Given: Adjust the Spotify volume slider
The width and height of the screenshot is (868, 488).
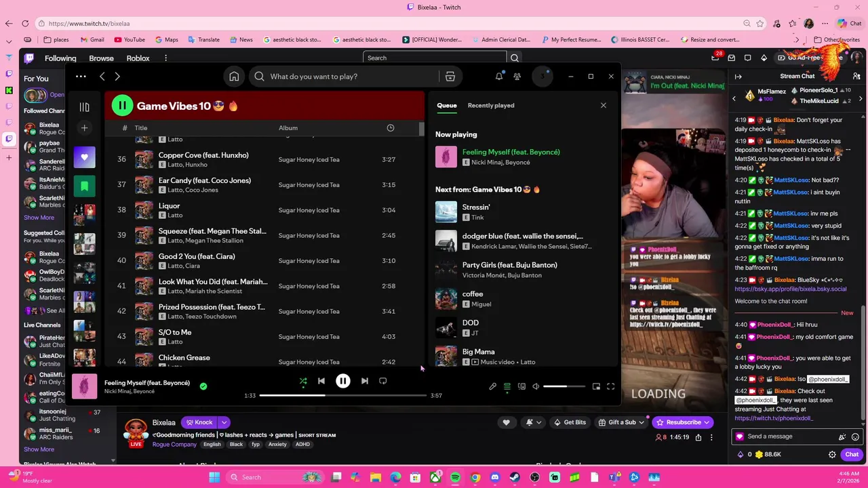Looking at the screenshot, I should click(x=564, y=386).
